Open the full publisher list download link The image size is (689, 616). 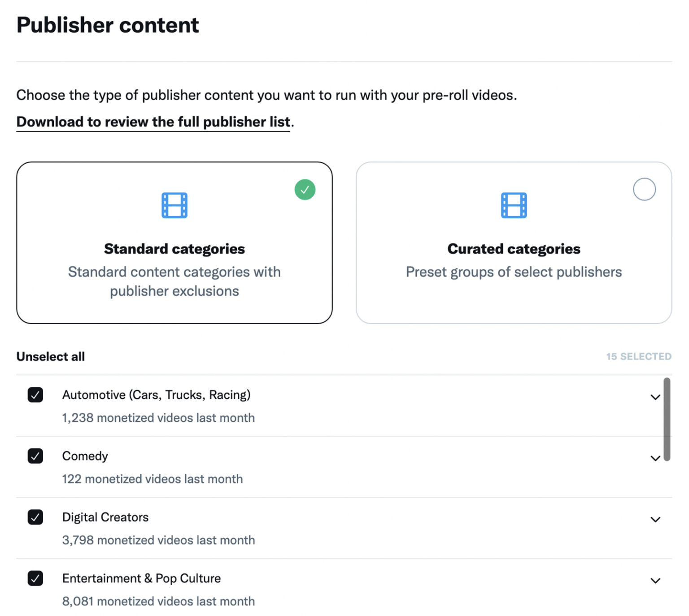[x=153, y=121]
